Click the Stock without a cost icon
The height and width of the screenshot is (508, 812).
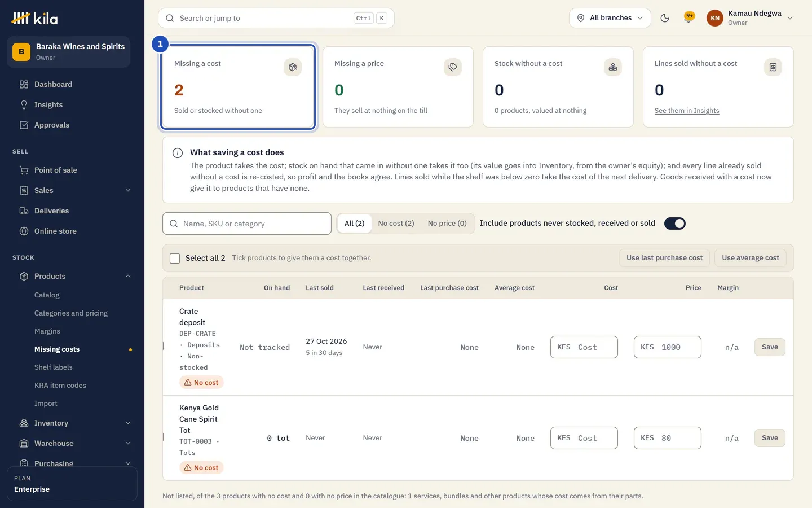[x=613, y=67]
